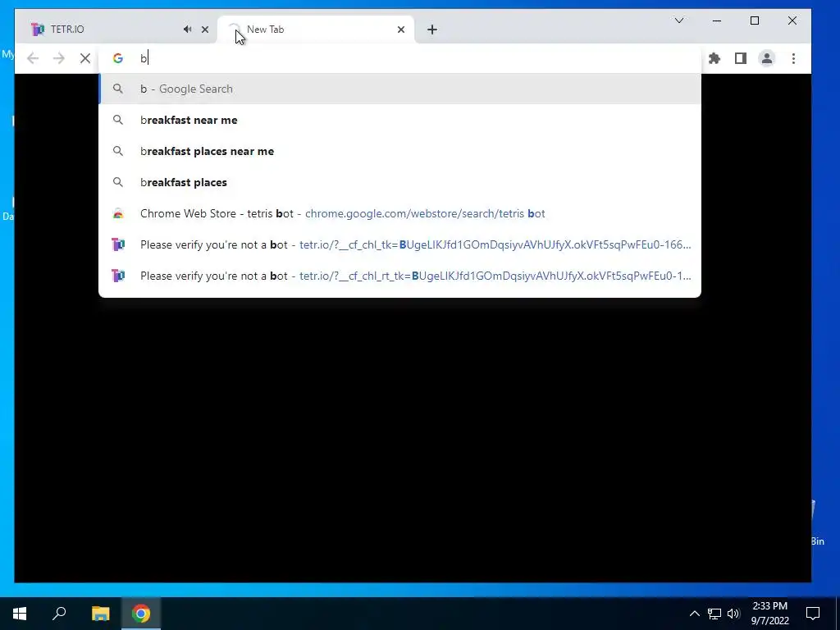Open the Windows Start menu

(20, 613)
